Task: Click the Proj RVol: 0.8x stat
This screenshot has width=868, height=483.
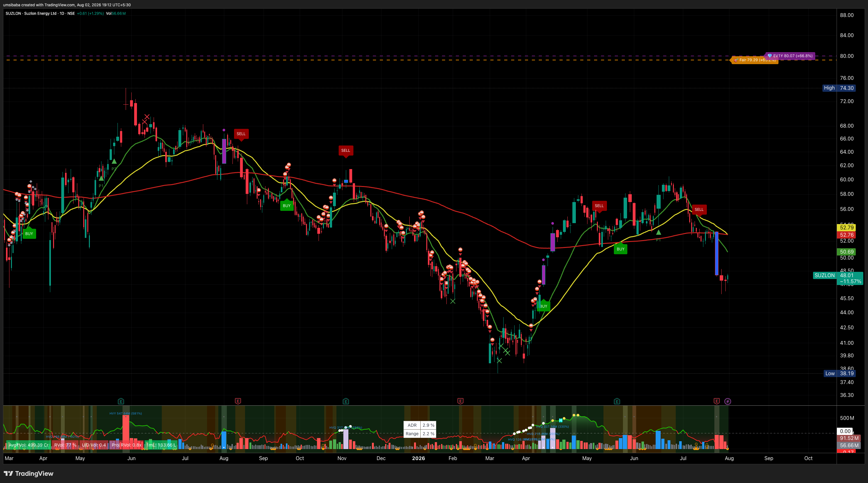Action: point(126,445)
